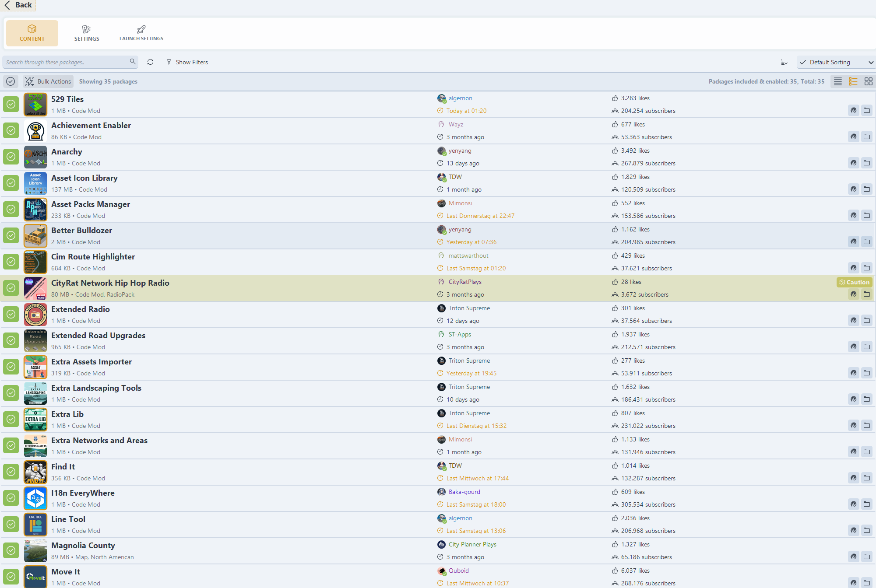Switch to the detailed list view icon
Viewport: 876px width, 588px height.
click(x=853, y=81)
